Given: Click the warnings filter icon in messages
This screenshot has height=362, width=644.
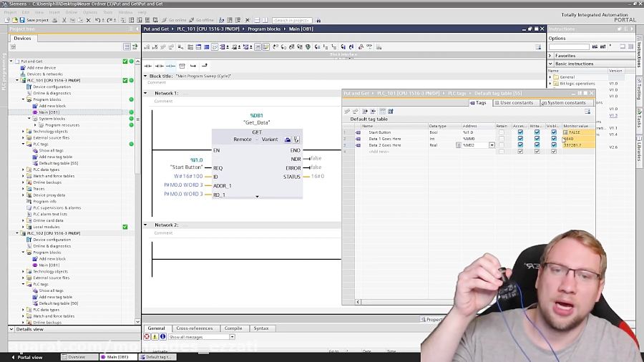Looking at the screenshot, I should coord(155,336).
